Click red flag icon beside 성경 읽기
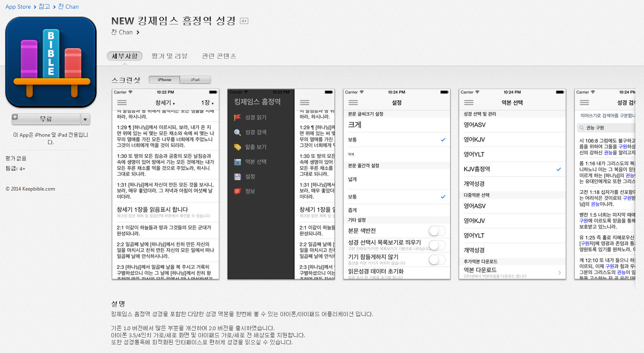This screenshot has width=644, height=353. click(x=237, y=117)
